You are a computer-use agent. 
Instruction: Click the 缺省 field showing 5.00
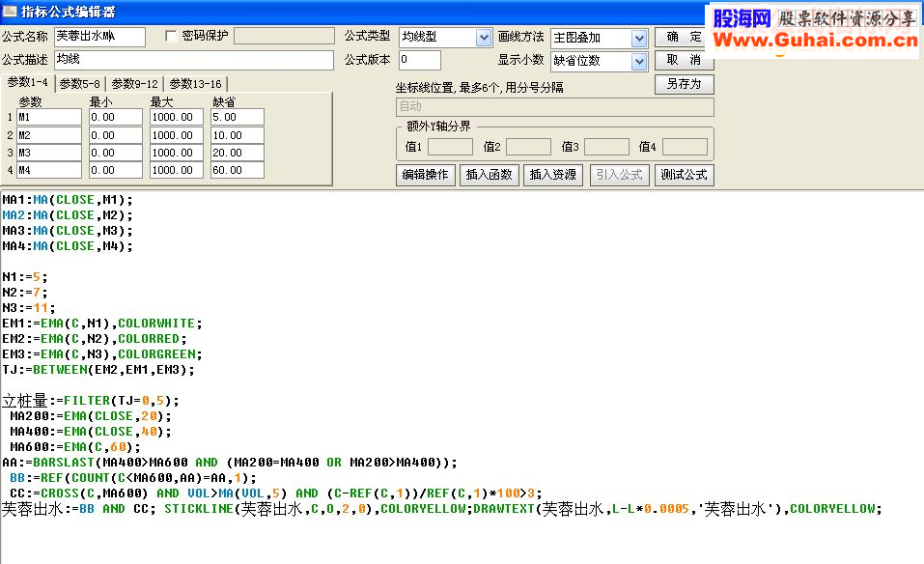pos(237,117)
